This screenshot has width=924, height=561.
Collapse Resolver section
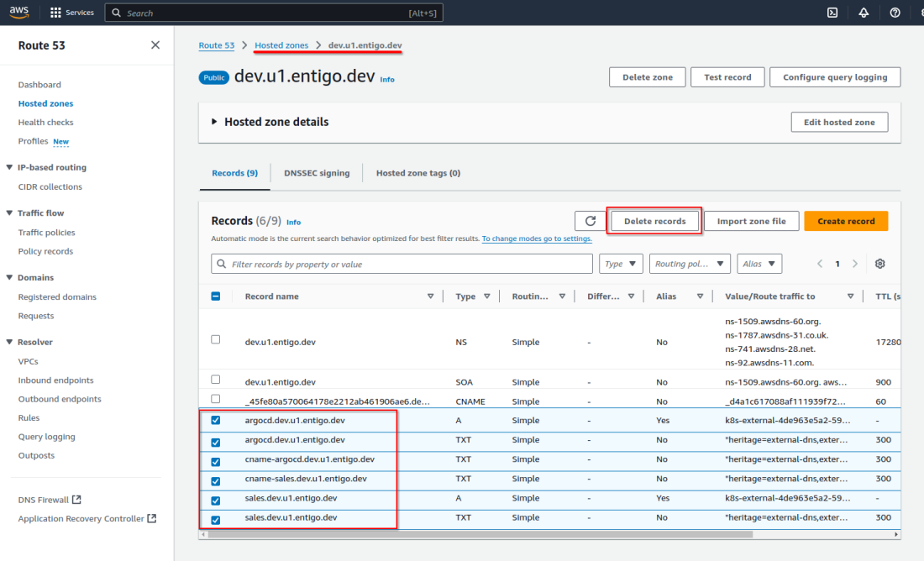[9, 342]
